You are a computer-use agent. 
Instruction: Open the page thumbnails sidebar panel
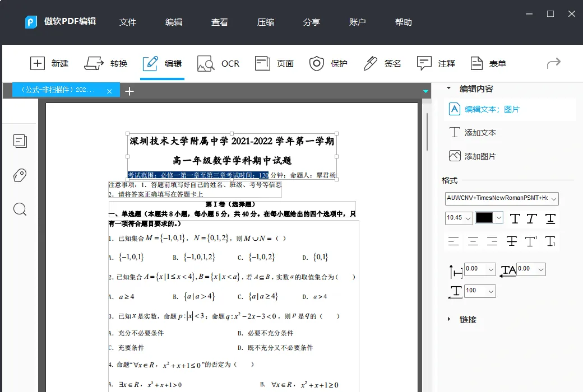20,141
